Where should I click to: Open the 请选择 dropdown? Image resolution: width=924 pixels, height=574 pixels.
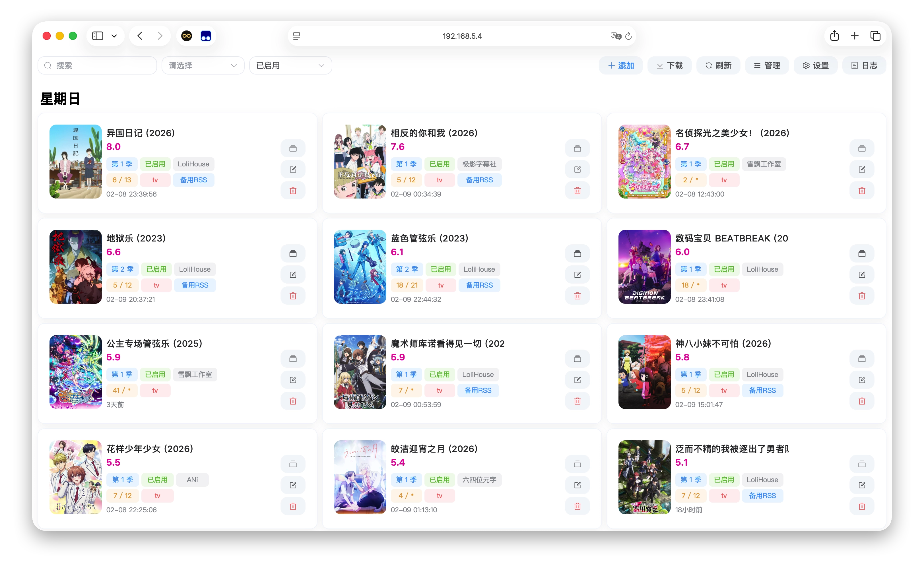(x=203, y=65)
